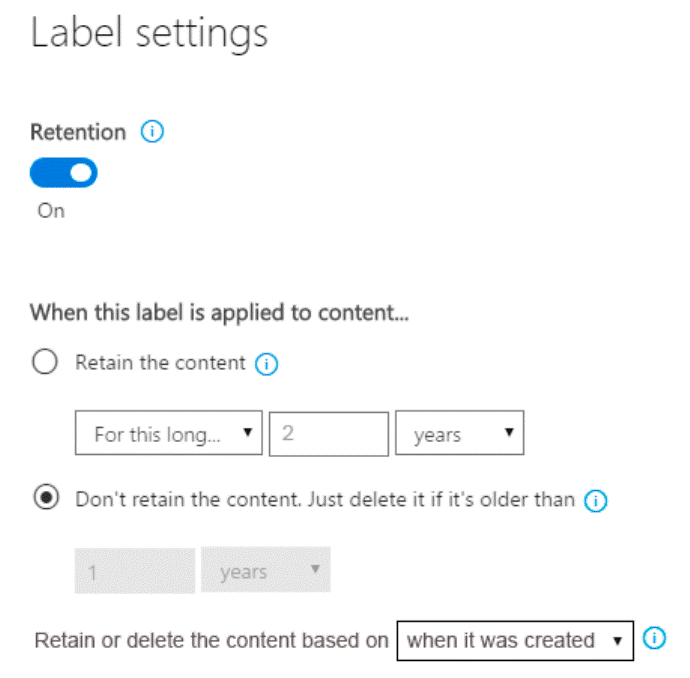Viewport: 690px width, 678px height.
Task: Select the 'Retain the content' radio button
Action: tap(45, 363)
